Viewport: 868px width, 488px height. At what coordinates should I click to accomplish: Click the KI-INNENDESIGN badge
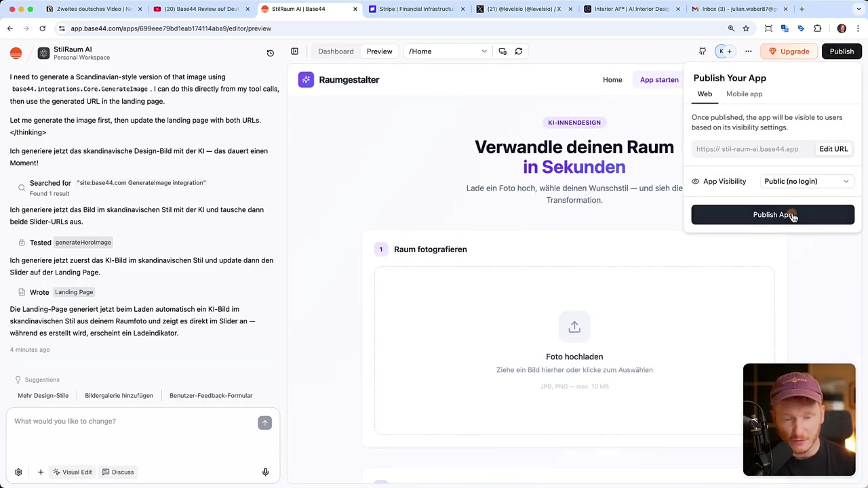click(574, 123)
